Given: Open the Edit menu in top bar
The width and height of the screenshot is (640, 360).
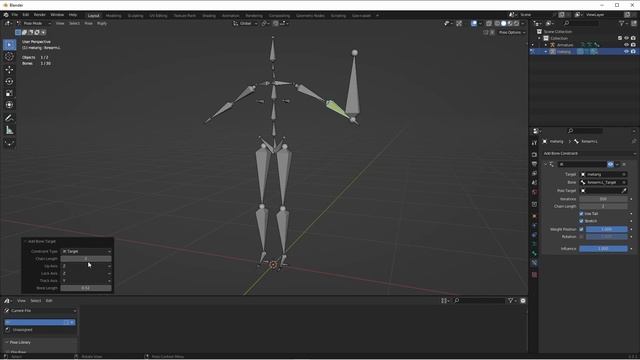Looking at the screenshot, I should click(x=26, y=15).
